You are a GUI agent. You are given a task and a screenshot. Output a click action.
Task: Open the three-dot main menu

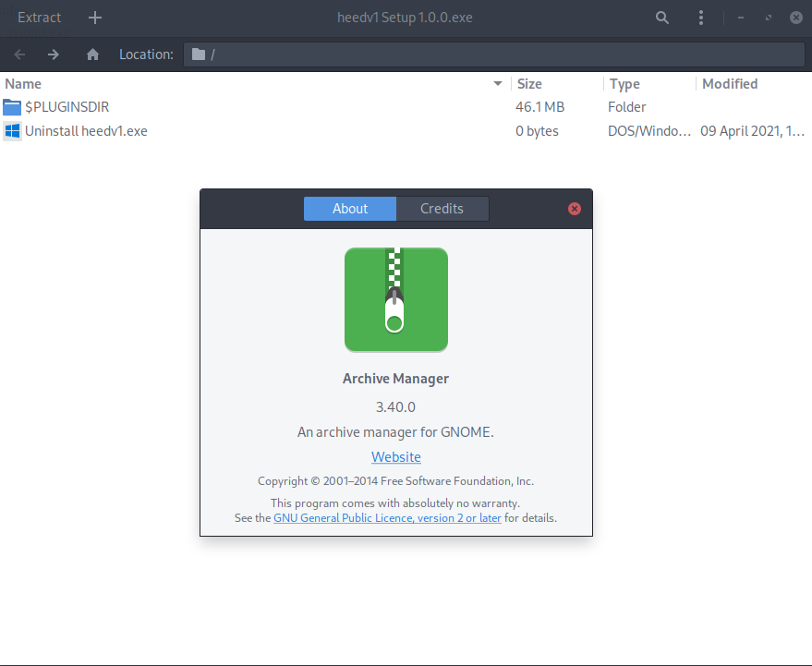tap(701, 18)
